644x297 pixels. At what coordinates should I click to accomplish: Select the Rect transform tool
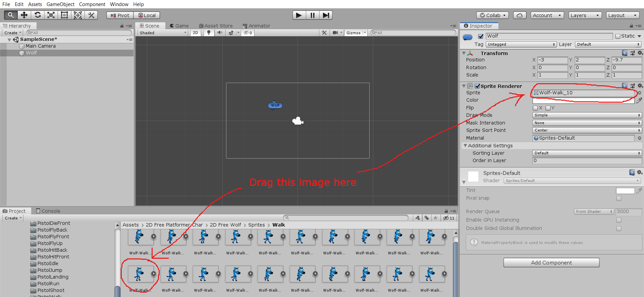click(64, 15)
